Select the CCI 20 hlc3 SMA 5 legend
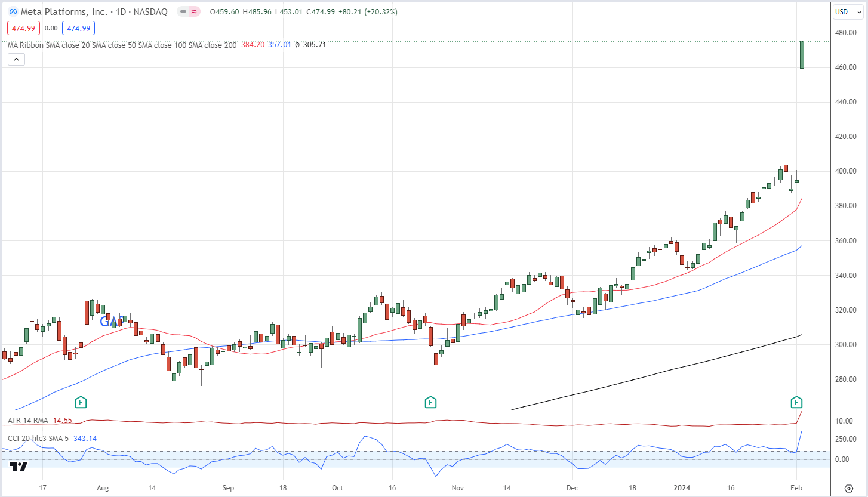The image size is (868, 497). tap(38, 438)
